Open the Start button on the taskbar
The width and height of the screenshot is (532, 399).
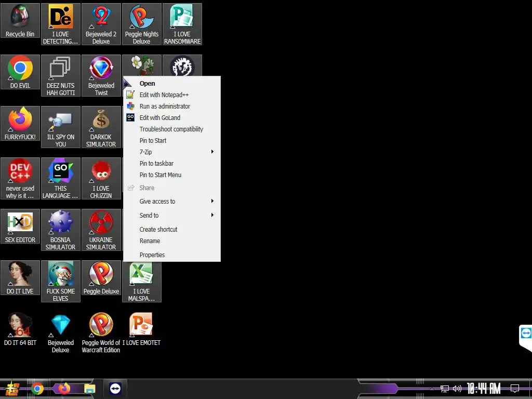(12, 389)
